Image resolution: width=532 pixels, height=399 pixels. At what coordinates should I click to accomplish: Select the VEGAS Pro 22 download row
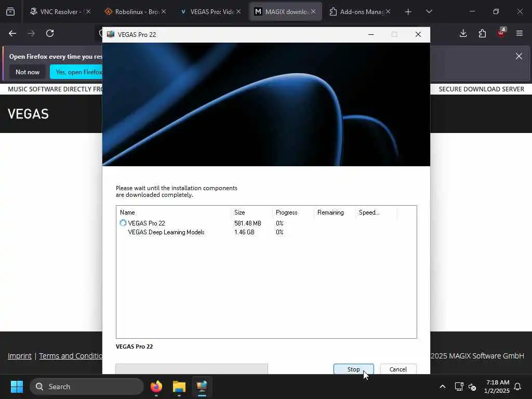tap(266, 223)
